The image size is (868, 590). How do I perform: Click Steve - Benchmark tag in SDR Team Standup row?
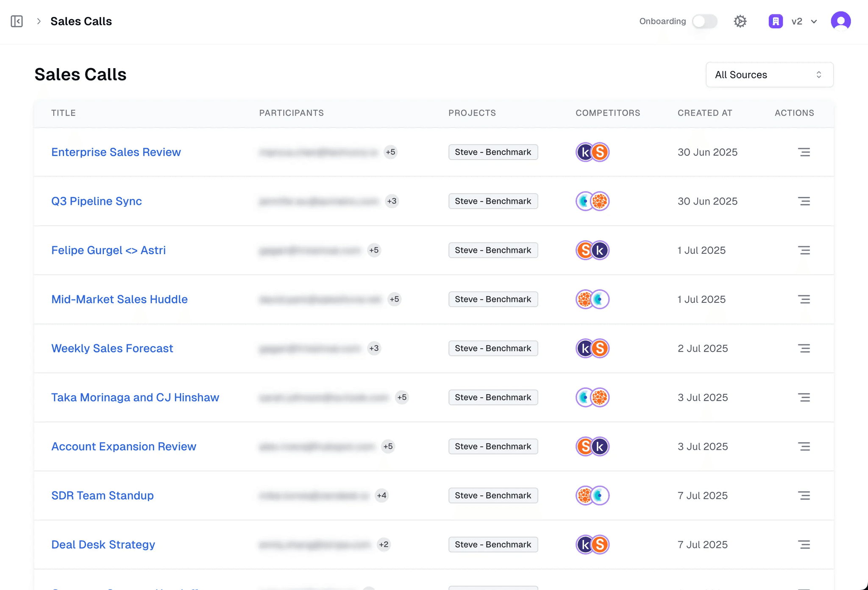[x=493, y=496]
